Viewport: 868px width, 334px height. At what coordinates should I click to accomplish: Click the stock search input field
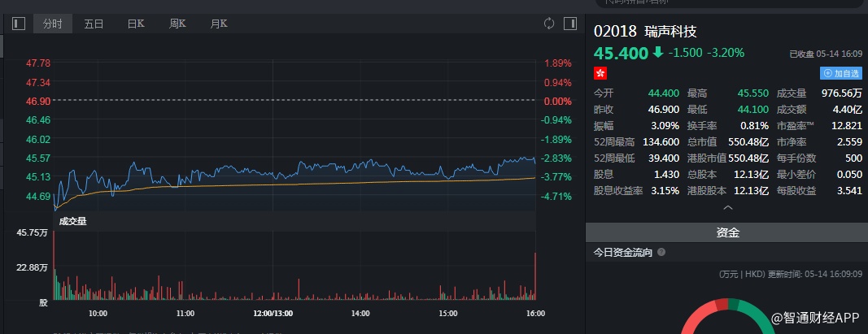point(724,4)
